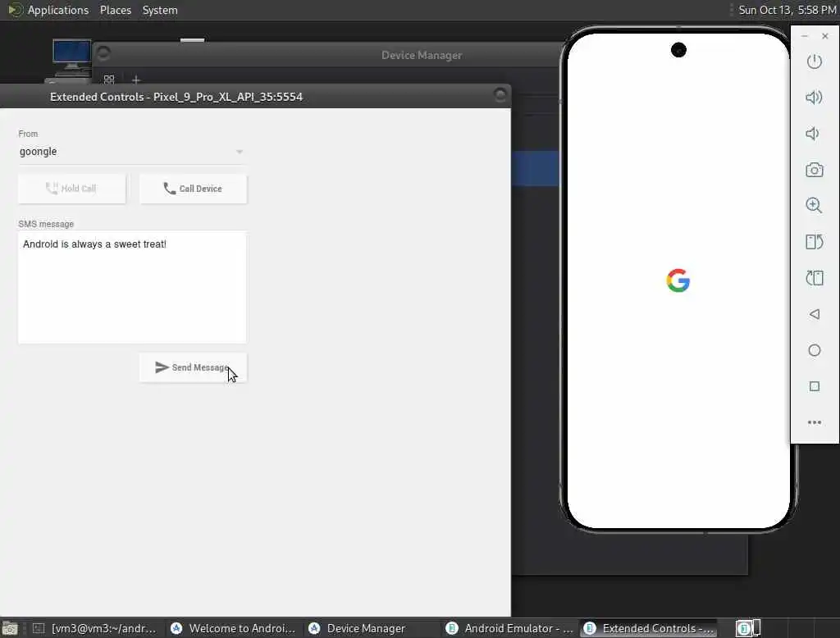The width and height of the screenshot is (840, 638).
Task: Open the From phone number dropdown
Action: (132, 152)
